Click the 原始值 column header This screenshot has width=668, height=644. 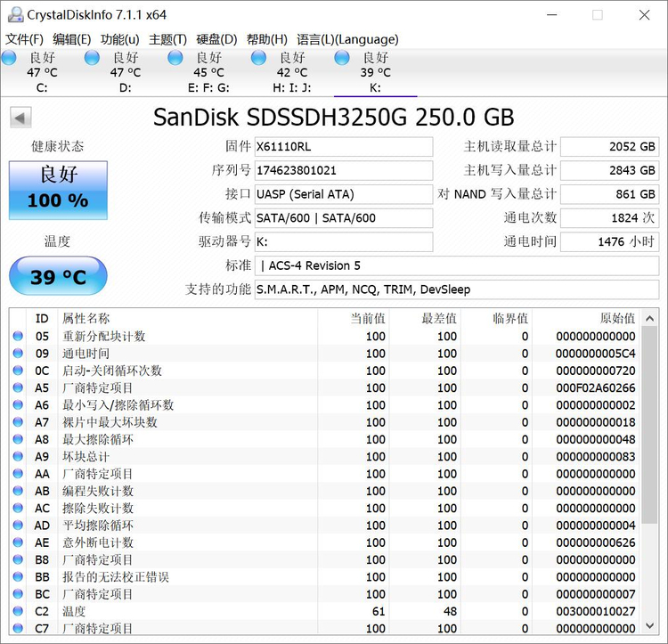coord(617,319)
